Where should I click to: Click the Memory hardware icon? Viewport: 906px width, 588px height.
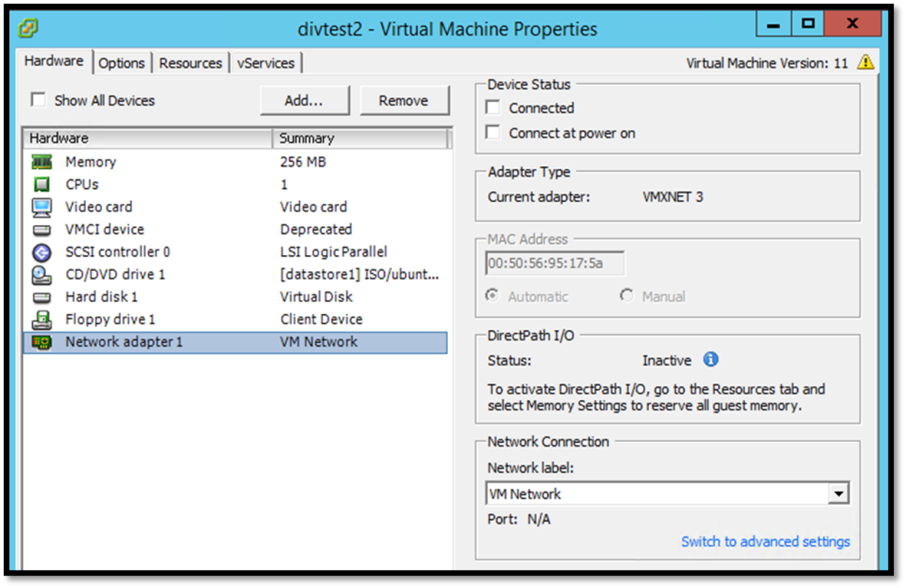(x=41, y=162)
